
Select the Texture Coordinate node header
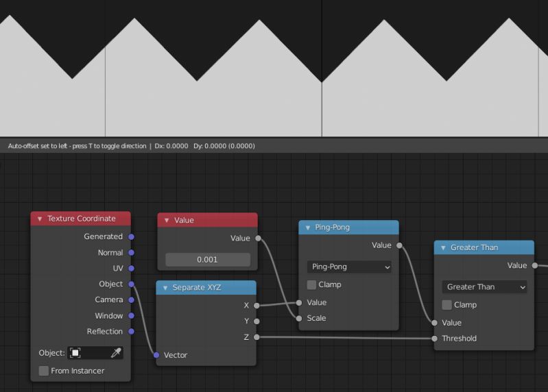[81, 219]
